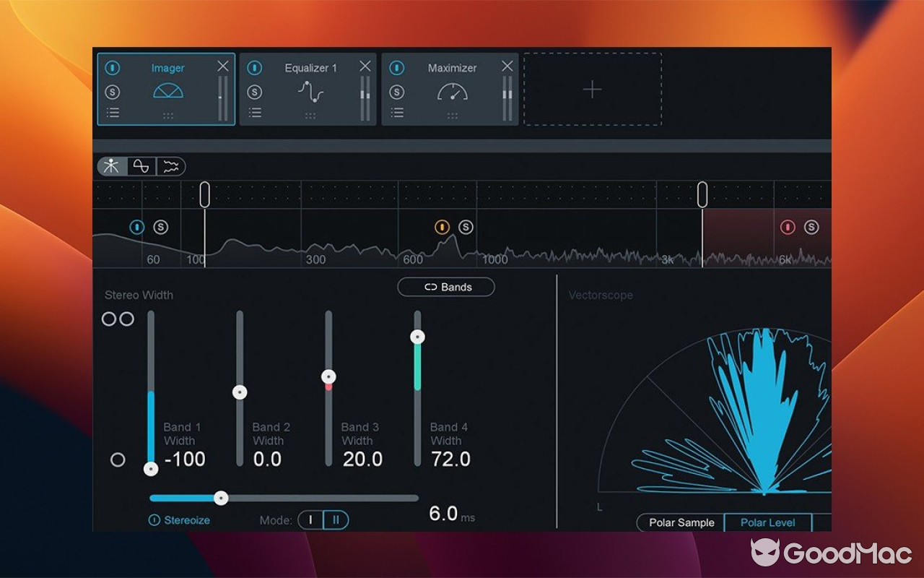Click the Stereo Width circles icon

[x=118, y=319]
